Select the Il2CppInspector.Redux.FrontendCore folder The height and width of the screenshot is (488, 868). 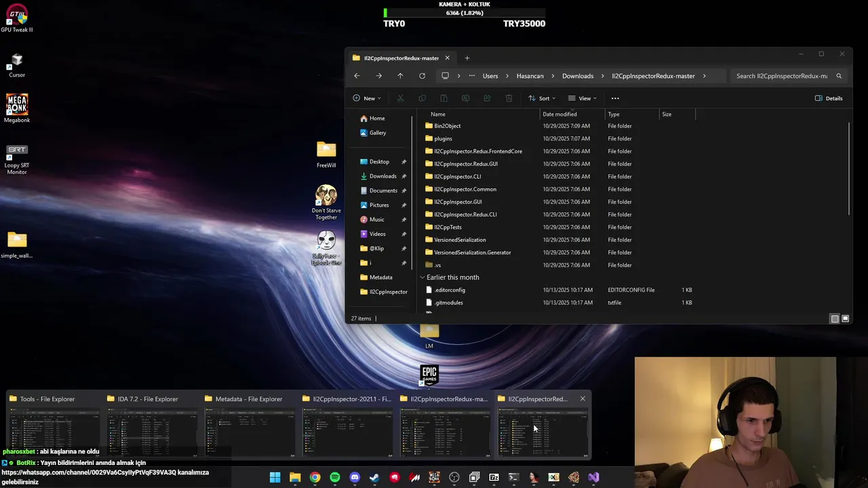coord(559,151)
